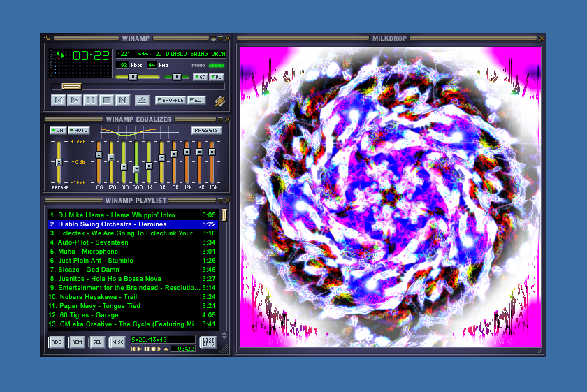
Task: Click the balance slider handle
Action: tap(176, 77)
